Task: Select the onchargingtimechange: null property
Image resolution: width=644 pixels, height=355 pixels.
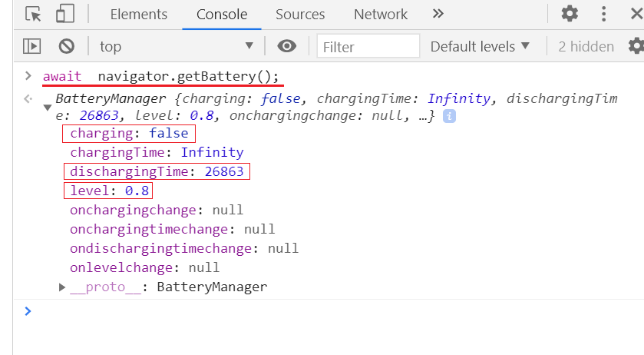Action: tap(172, 229)
